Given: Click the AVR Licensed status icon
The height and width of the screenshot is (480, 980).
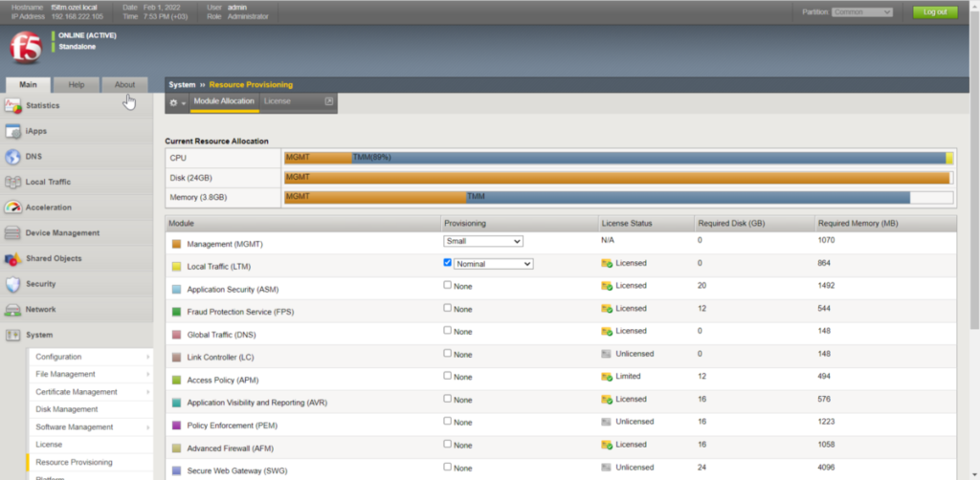Looking at the screenshot, I should 606,400.
